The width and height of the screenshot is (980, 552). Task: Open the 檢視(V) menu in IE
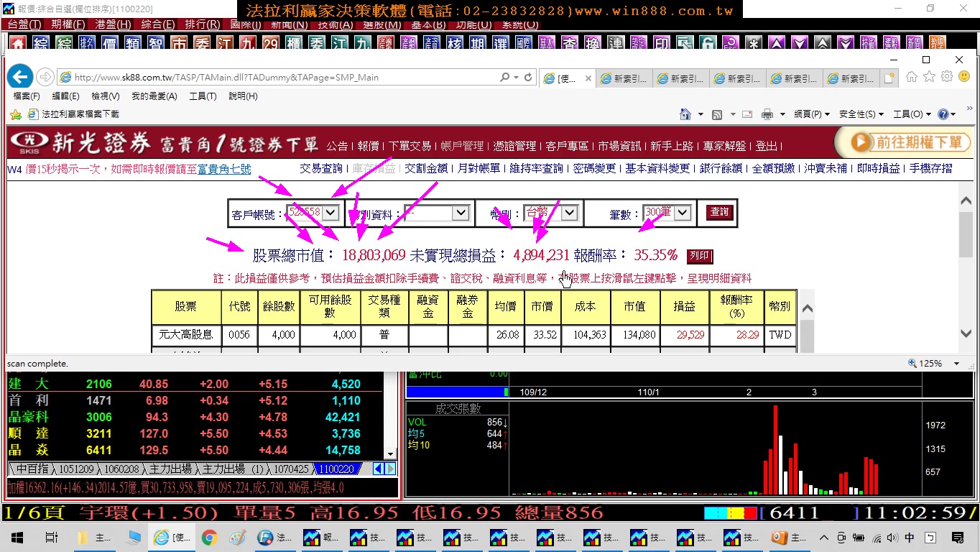coord(106,96)
